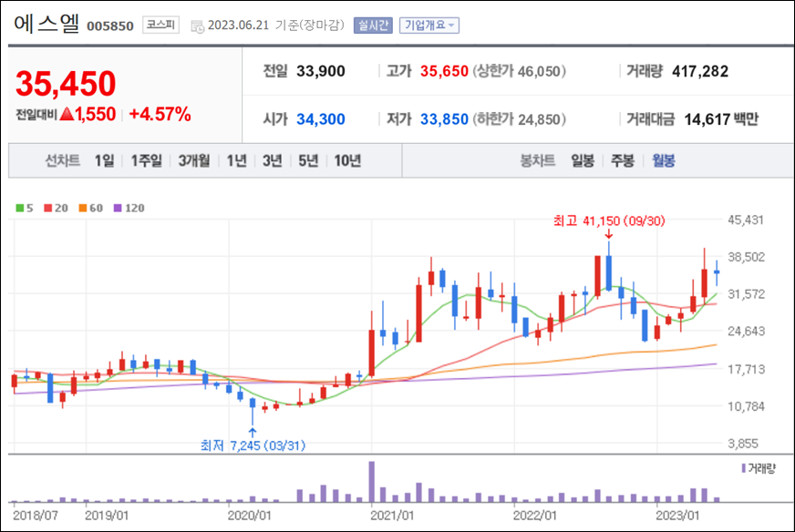Image resolution: width=795 pixels, height=532 pixels.
Task: Click the 전일 value 33,900
Action: pyautogui.click(x=320, y=71)
